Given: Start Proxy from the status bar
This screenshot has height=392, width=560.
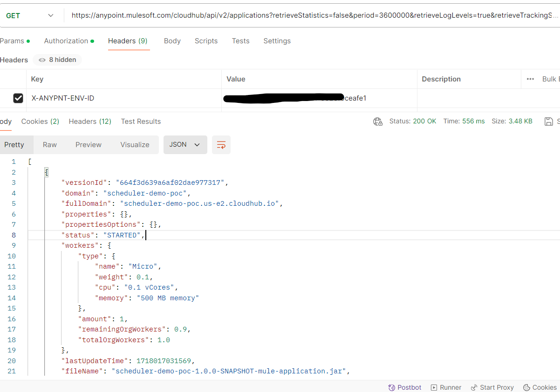Looking at the screenshot, I should click(492, 387).
